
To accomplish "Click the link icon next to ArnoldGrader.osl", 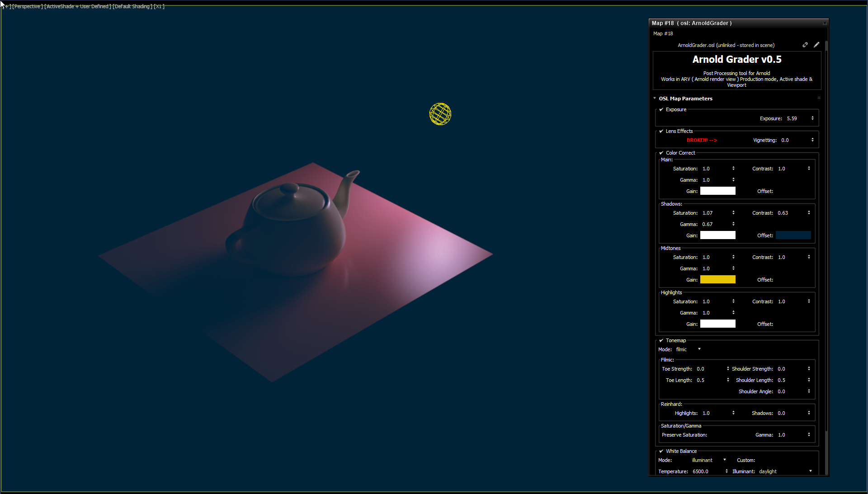I will click(x=805, y=45).
